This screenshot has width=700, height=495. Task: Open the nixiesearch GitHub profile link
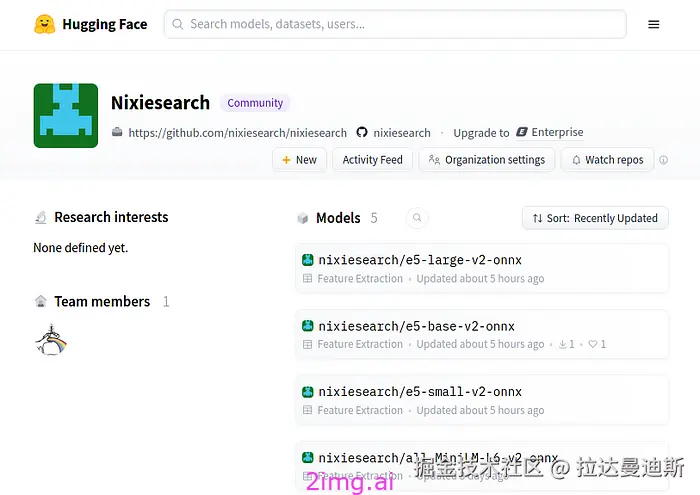[x=402, y=133]
